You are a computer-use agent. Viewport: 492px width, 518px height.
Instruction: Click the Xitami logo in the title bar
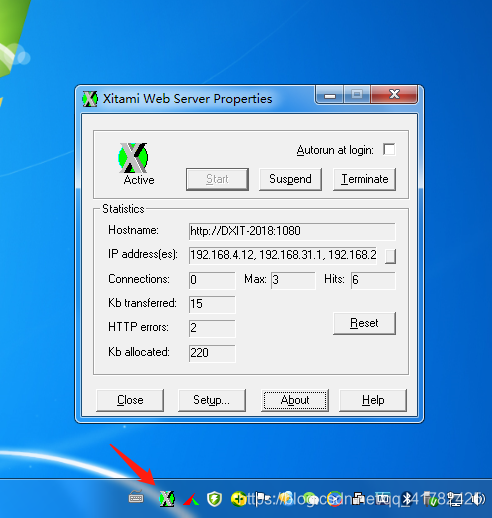pyautogui.click(x=90, y=99)
